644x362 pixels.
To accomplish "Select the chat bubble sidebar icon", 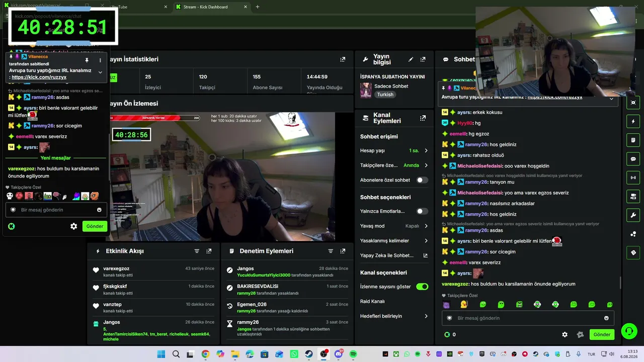I will pos(633,159).
